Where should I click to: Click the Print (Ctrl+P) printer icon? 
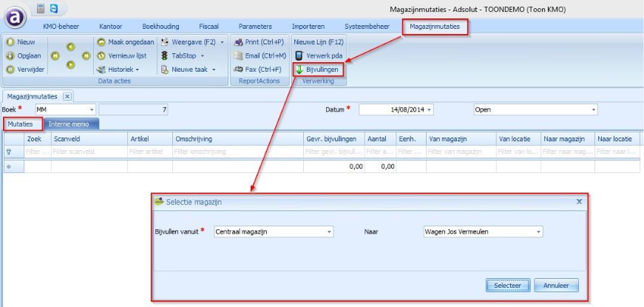238,42
